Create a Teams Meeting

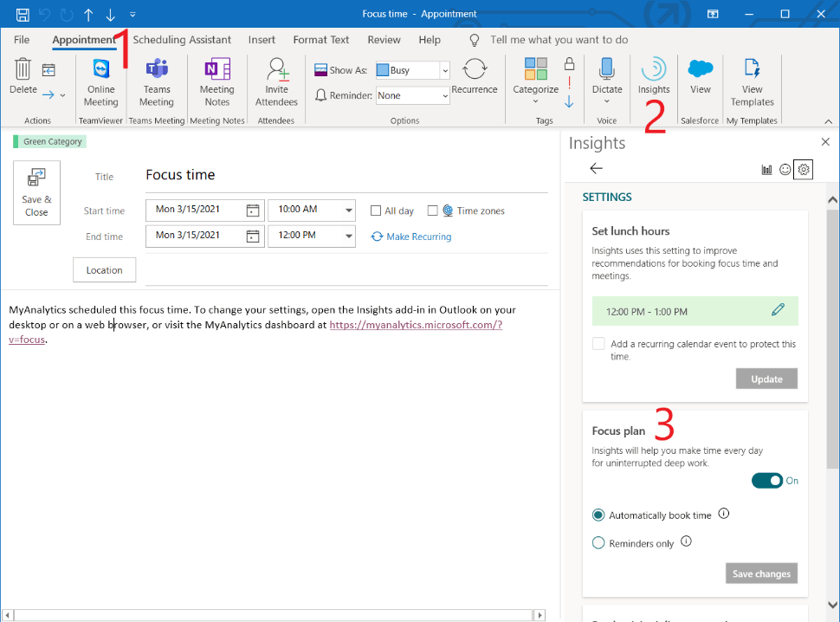[x=157, y=82]
